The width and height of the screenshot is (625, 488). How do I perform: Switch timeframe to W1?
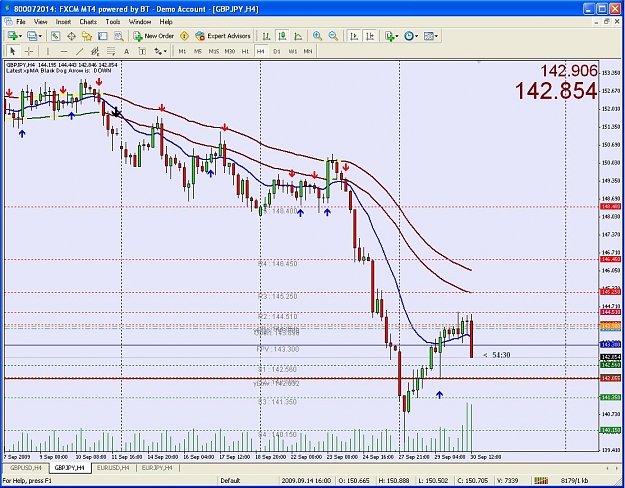pyautogui.click(x=293, y=51)
